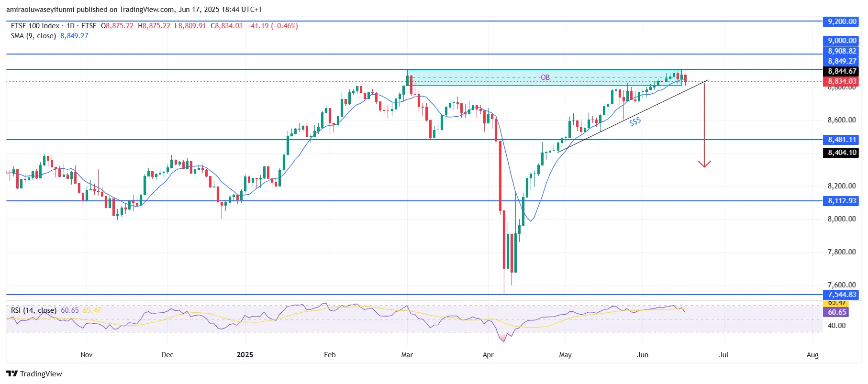Click the red 8,834.03 current price tag
The image size is (868, 384).
coord(842,81)
